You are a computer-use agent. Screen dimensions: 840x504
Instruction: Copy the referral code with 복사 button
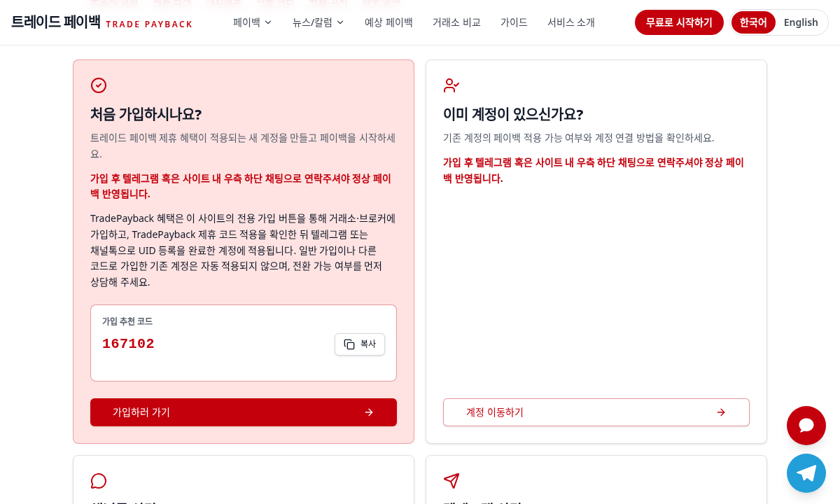tap(360, 344)
